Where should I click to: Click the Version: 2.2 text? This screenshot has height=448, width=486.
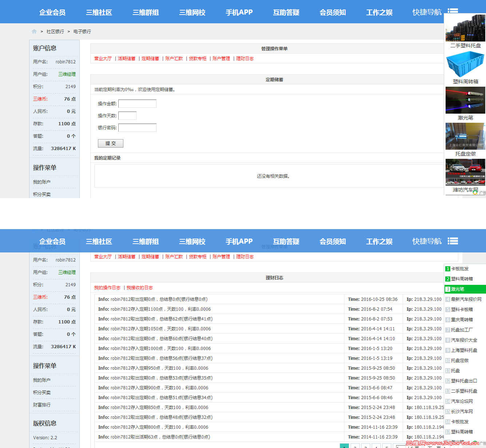pos(45,438)
